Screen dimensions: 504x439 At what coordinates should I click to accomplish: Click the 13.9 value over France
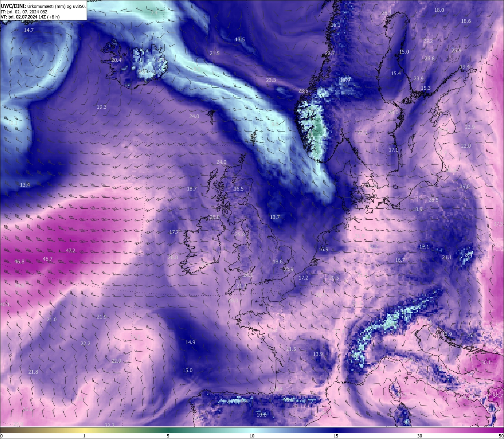318,354
